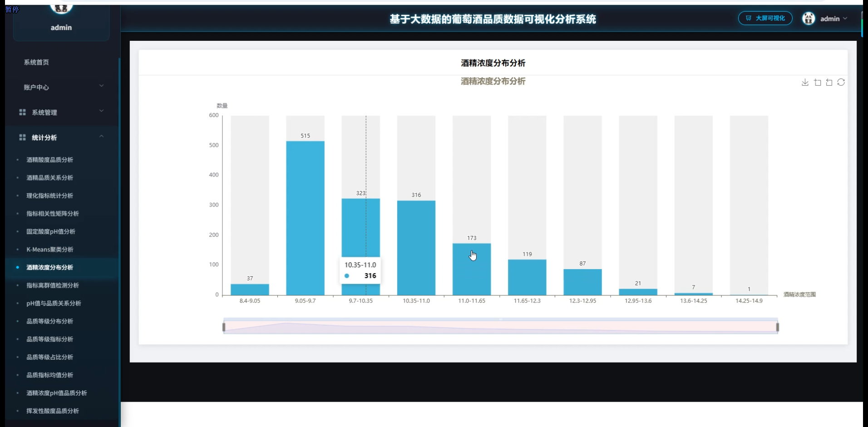The height and width of the screenshot is (427, 868).
Task: Open 酒精品质关系分析 page
Action: pyautogui.click(x=49, y=177)
